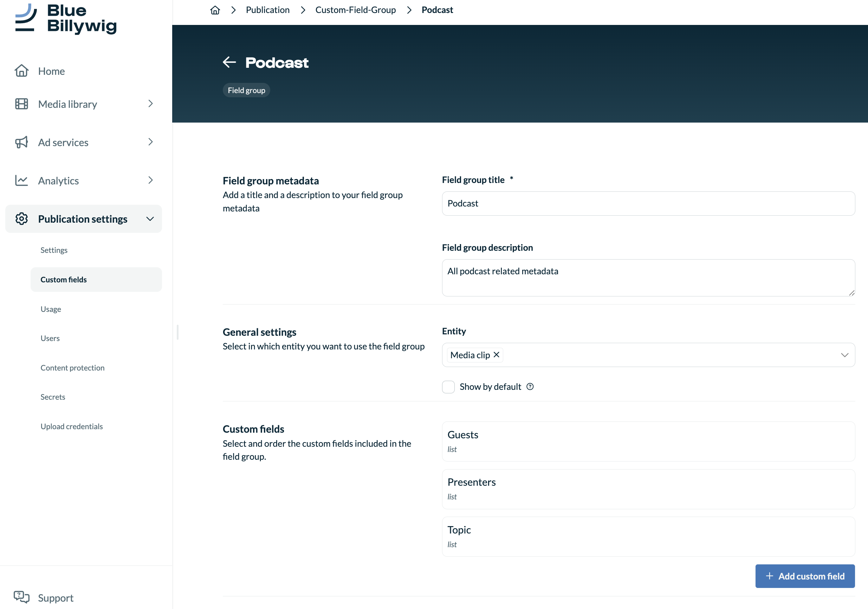Image resolution: width=868 pixels, height=609 pixels.
Task: Open Upload credentials submenu item
Action: (x=72, y=426)
